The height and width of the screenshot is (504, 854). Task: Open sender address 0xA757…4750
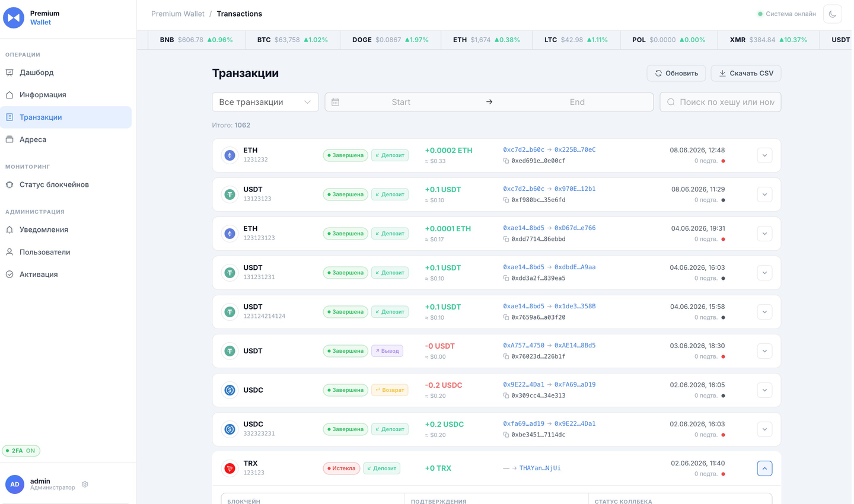point(524,346)
